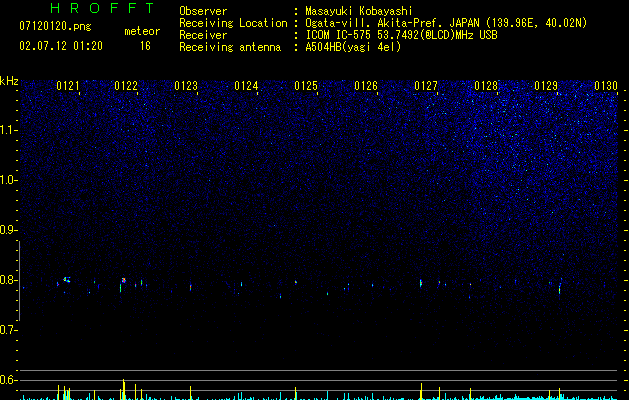Click the meteor echo just before 0127

[x=421, y=283]
